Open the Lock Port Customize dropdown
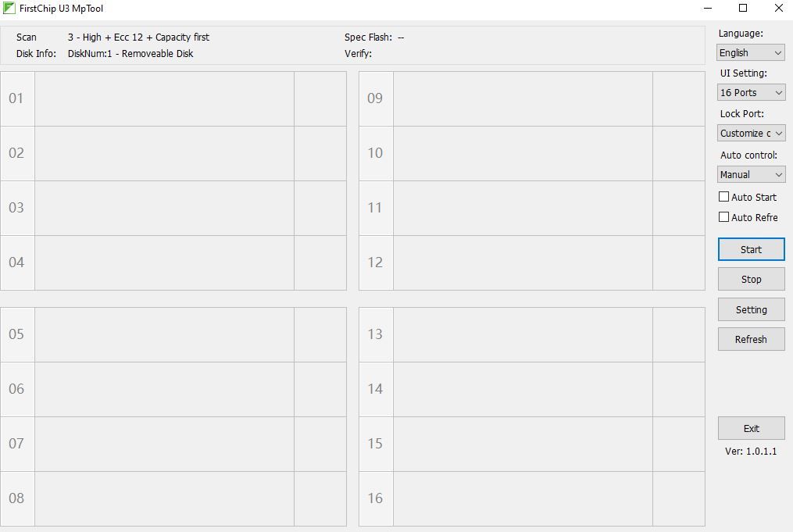The height and width of the screenshot is (532, 793). pyautogui.click(x=751, y=133)
